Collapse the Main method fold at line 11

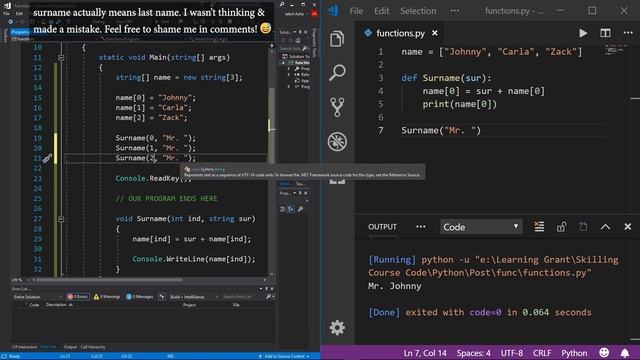click(61, 58)
